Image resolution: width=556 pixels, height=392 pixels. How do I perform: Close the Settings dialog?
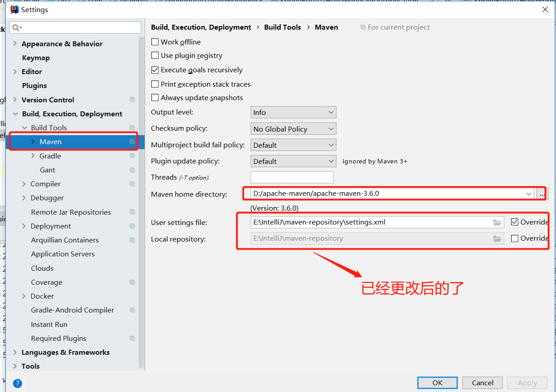pyautogui.click(x=545, y=9)
